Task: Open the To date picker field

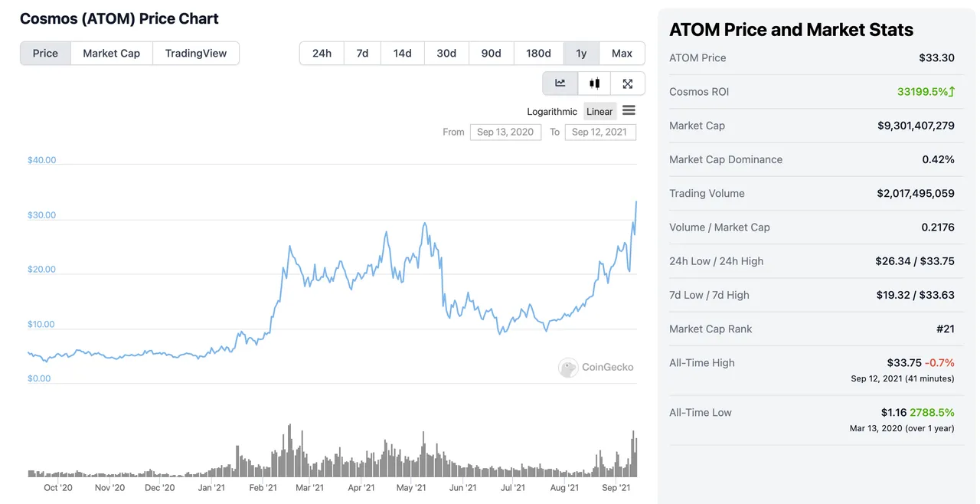Action: point(599,132)
